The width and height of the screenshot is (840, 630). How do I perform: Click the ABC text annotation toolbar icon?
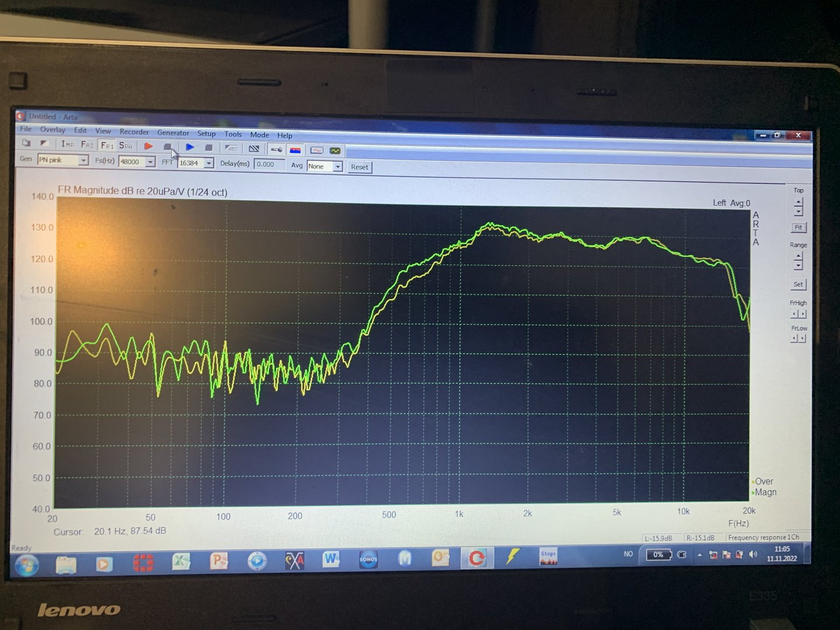click(232, 148)
